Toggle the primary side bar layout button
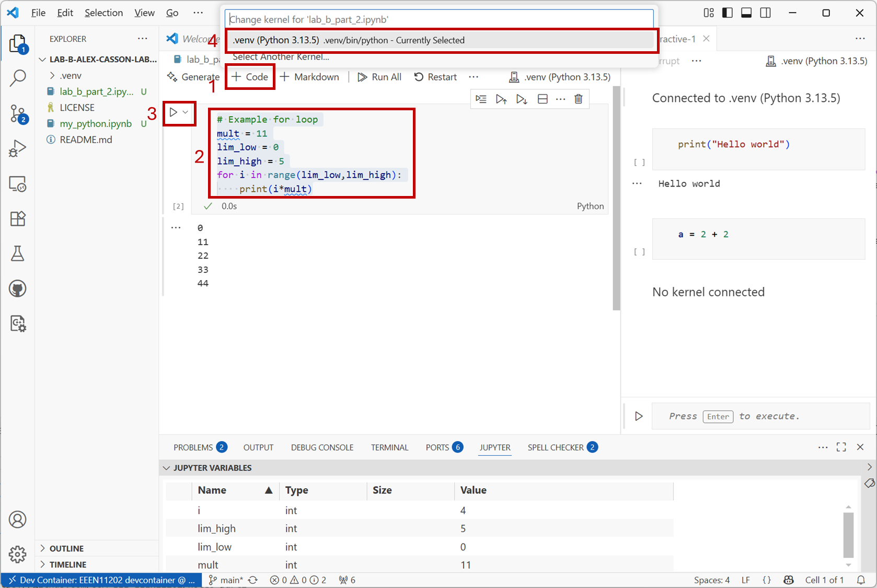 pos(728,13)
